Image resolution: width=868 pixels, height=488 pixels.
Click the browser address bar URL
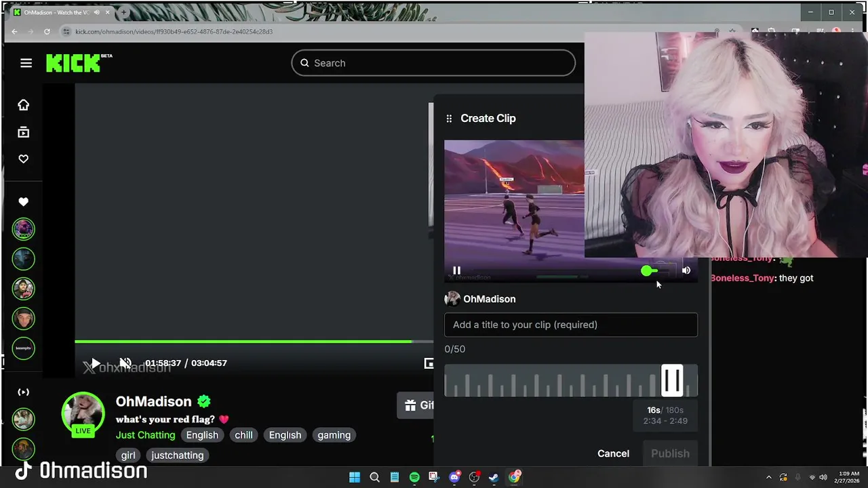174,31
